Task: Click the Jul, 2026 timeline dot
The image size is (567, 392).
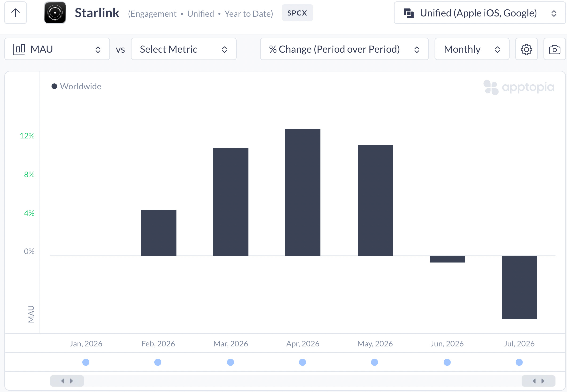Action: coord(519,362)
